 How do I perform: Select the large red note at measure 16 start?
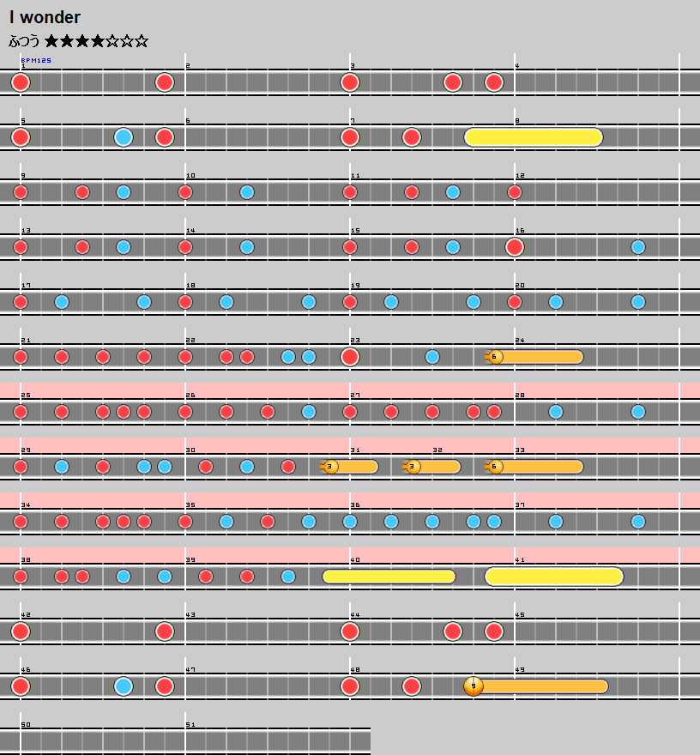tap(515, 247)
